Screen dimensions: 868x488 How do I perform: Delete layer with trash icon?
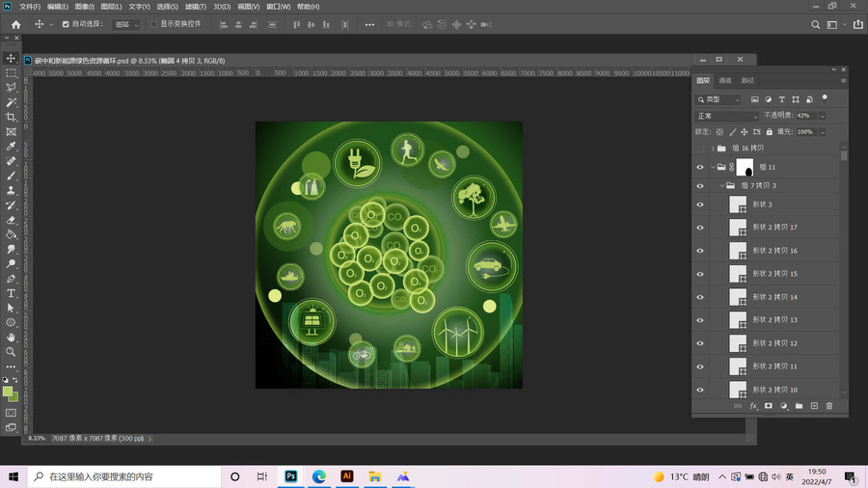(829, 406)
